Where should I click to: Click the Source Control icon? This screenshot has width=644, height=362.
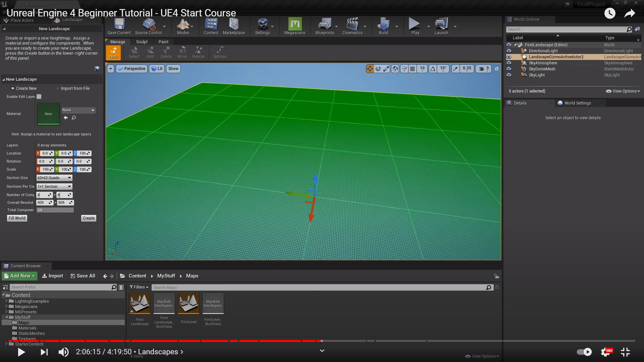tap(148, 26)
